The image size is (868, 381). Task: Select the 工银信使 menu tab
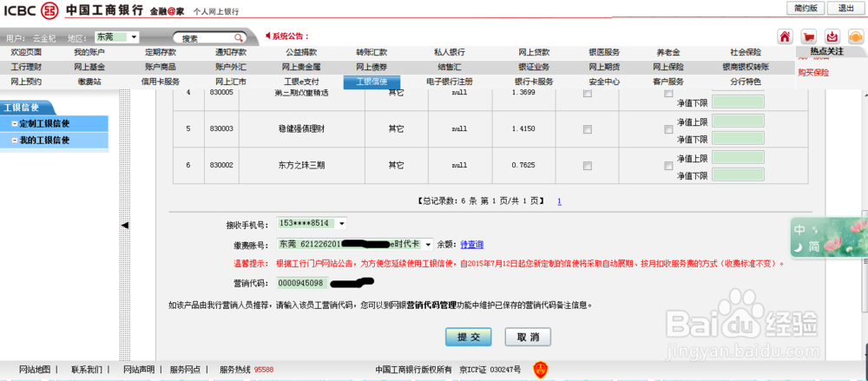click(371, 82)
